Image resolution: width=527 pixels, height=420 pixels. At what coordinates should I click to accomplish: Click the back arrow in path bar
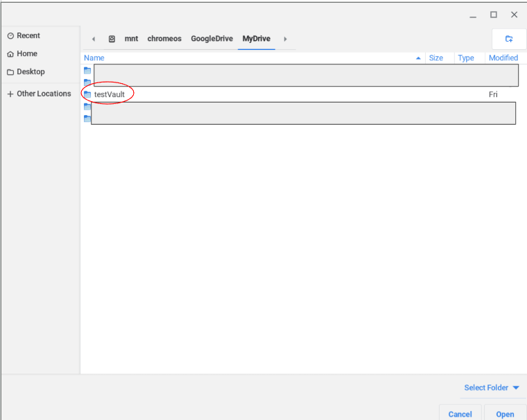pyautogui.click(x=94, y=39)
